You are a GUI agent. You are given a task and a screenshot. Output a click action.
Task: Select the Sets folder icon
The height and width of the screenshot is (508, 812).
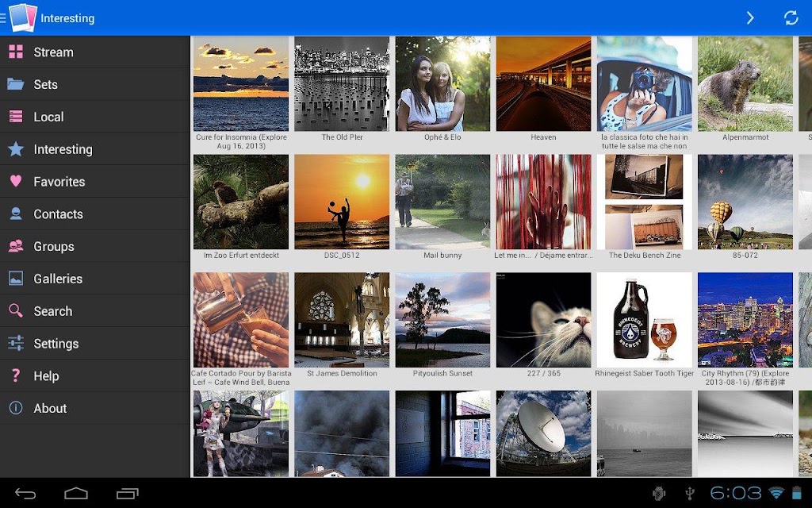pos(16,84)
